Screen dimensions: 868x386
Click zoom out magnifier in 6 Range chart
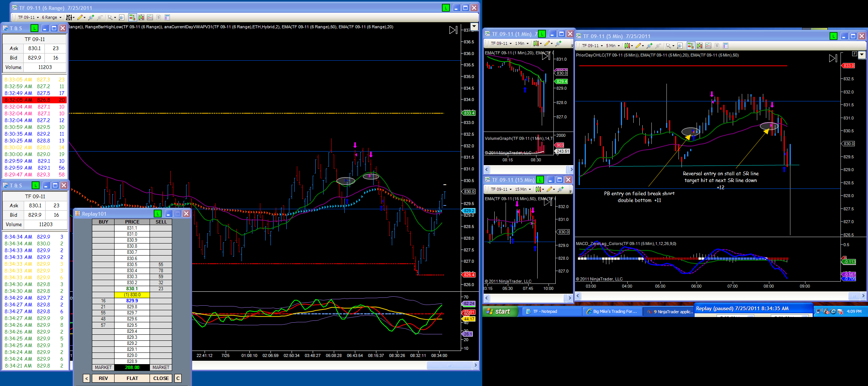coord(99,17)
